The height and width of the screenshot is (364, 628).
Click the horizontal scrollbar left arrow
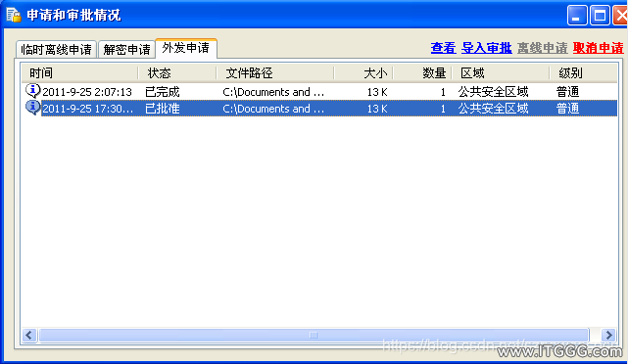point(29,335)
